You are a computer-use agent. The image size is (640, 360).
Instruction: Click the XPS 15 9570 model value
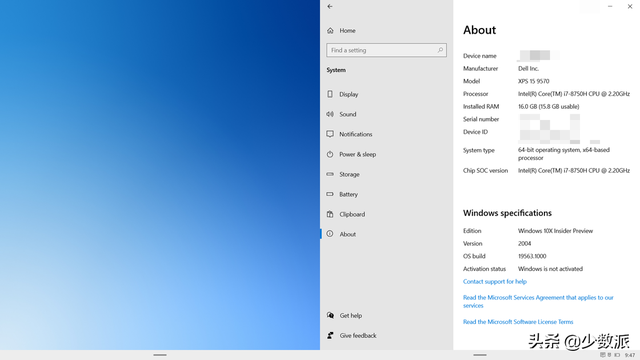534,81
